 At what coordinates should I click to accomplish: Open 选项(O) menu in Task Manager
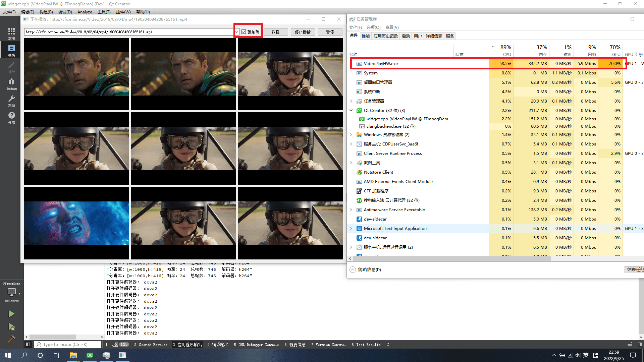[x=373, y=27]
